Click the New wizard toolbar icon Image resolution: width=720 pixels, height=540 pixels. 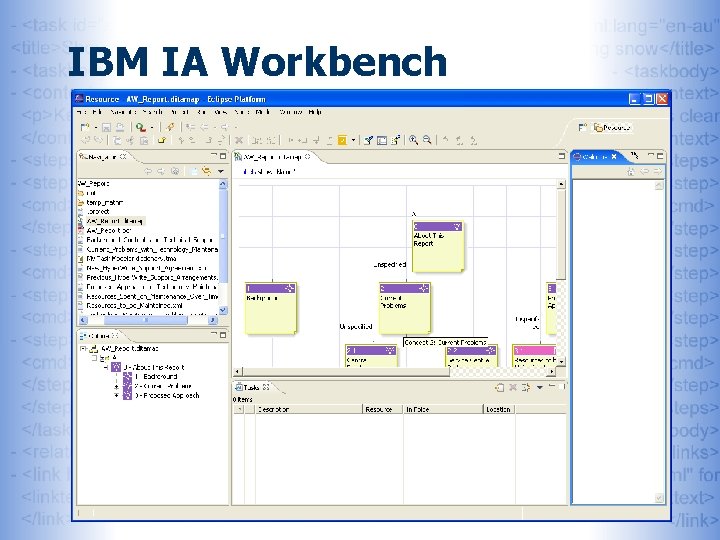84,127
